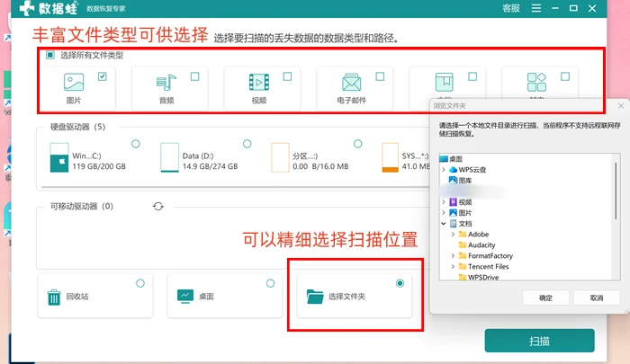Image resolution: width=630 pixels, height=364 pixels.
Task: Click the 回收站 recycle bin icon
Action: (54, 297)
